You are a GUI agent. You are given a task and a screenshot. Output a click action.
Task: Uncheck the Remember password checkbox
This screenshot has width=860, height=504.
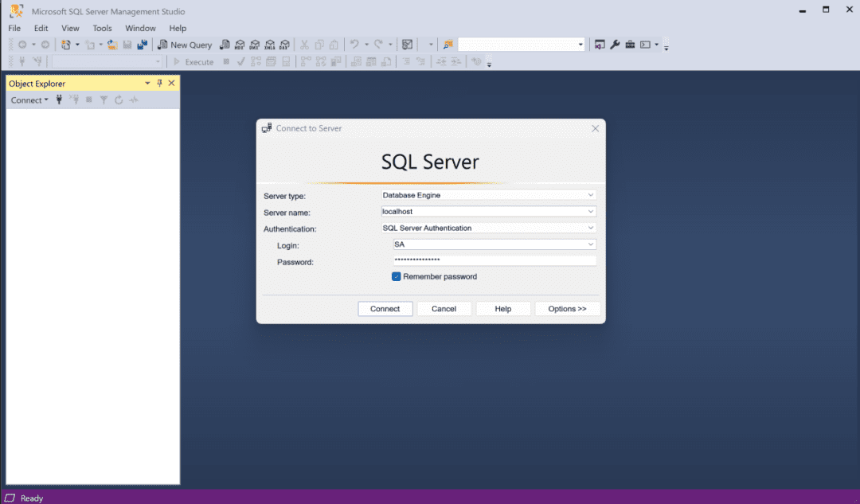396,276
